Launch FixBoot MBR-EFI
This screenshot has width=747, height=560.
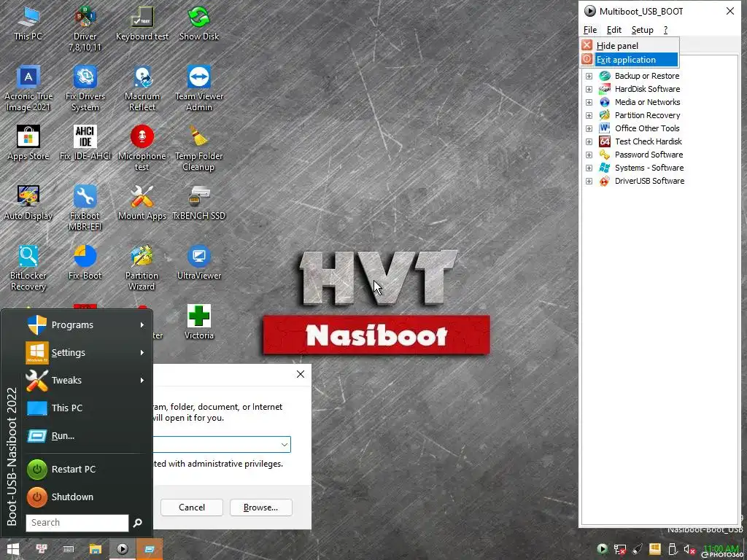click(85, 209)
